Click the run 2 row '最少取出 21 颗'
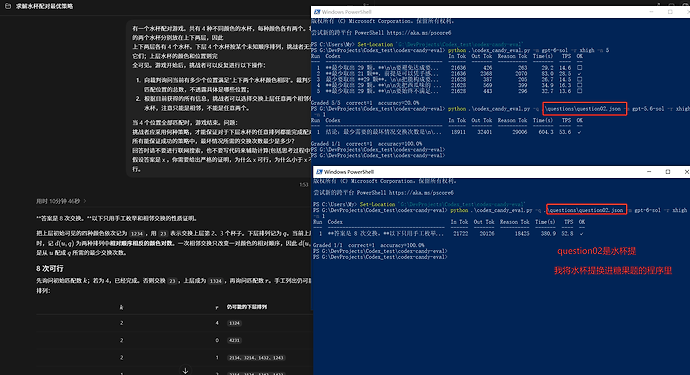 click(447, 74)
